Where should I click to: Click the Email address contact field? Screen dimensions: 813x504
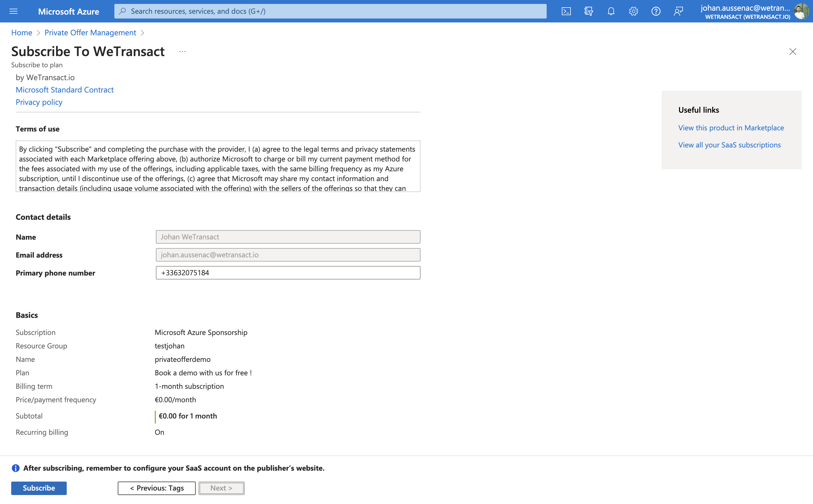[288, 255]
